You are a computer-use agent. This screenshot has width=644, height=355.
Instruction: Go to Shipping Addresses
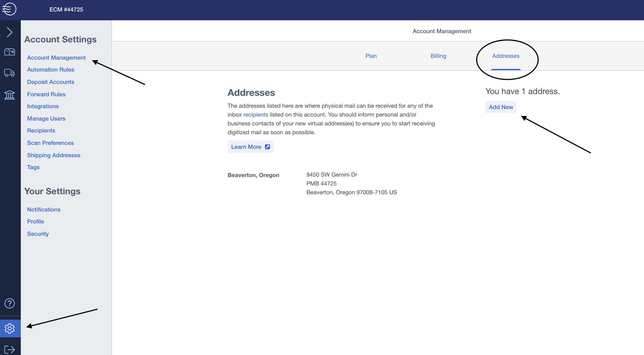click(x=53, y=155)
